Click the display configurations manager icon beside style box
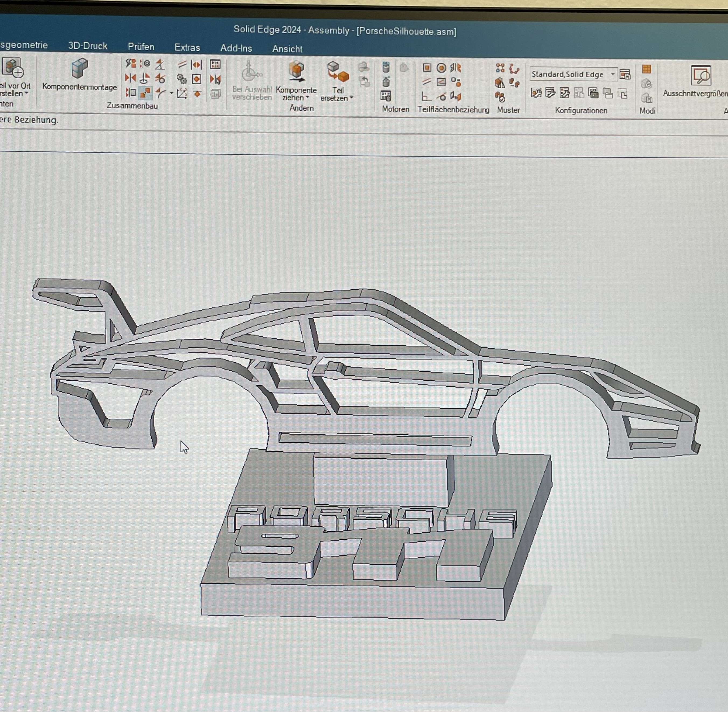Screen dimensions: 728x712 (625, 74)
